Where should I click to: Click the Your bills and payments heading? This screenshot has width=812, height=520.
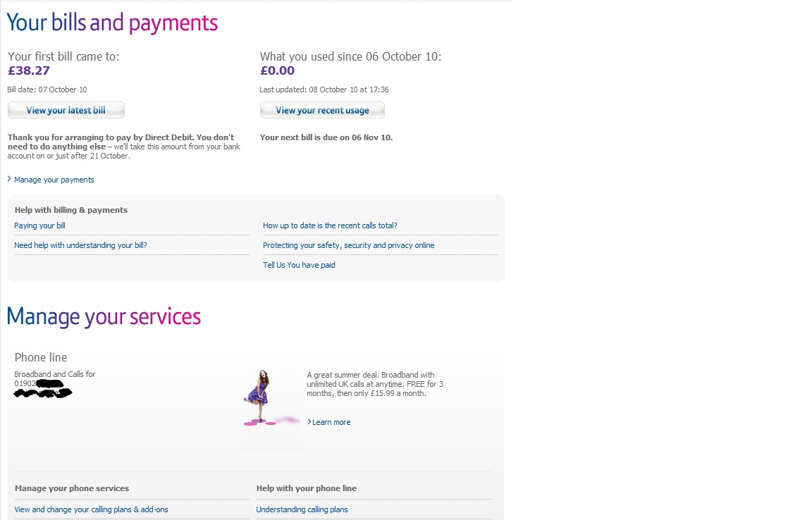[x=112, y=23]
